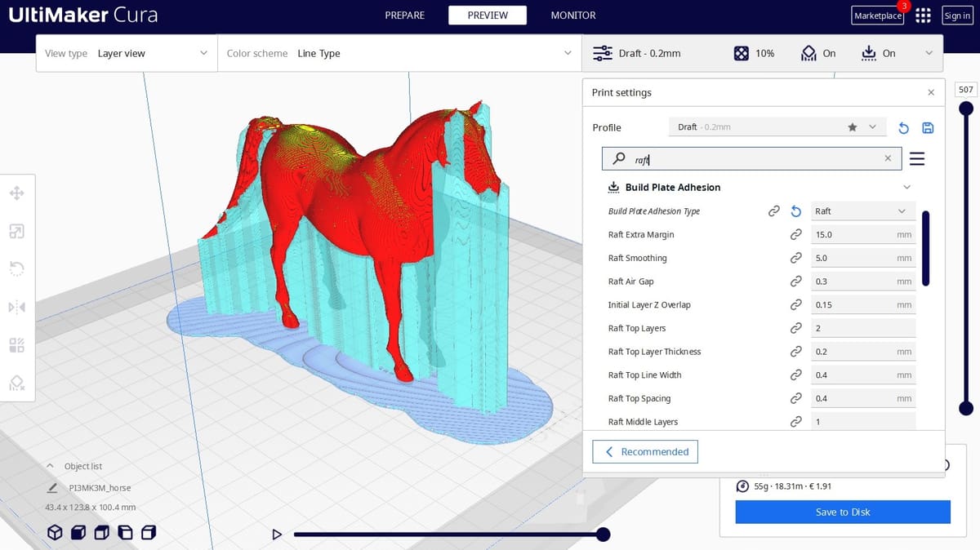Open the Marketplace

[877, 16]
